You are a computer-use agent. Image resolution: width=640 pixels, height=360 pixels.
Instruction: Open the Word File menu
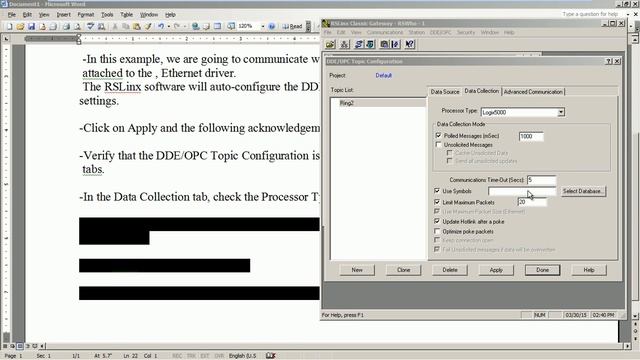[12, 14]
